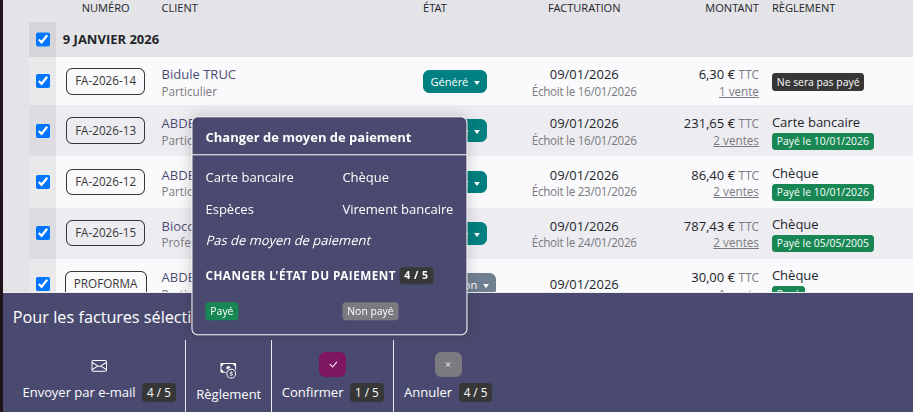Image resolution: width=913 pixels, height=412 pixels.
Task: Mark selected invoices as Payé
Action: tap(222, 311)
